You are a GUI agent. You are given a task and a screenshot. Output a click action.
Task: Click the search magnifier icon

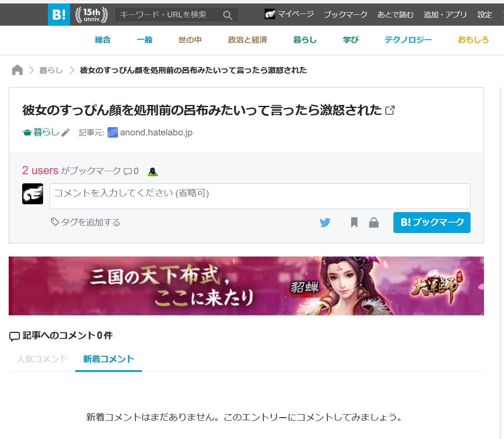tap(228, 15)
